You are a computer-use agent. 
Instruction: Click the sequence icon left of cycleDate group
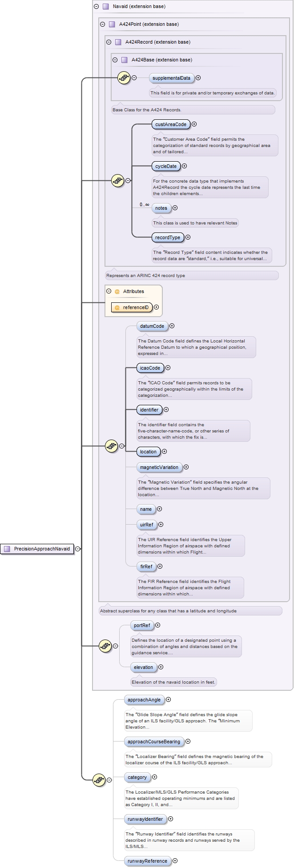117,181
